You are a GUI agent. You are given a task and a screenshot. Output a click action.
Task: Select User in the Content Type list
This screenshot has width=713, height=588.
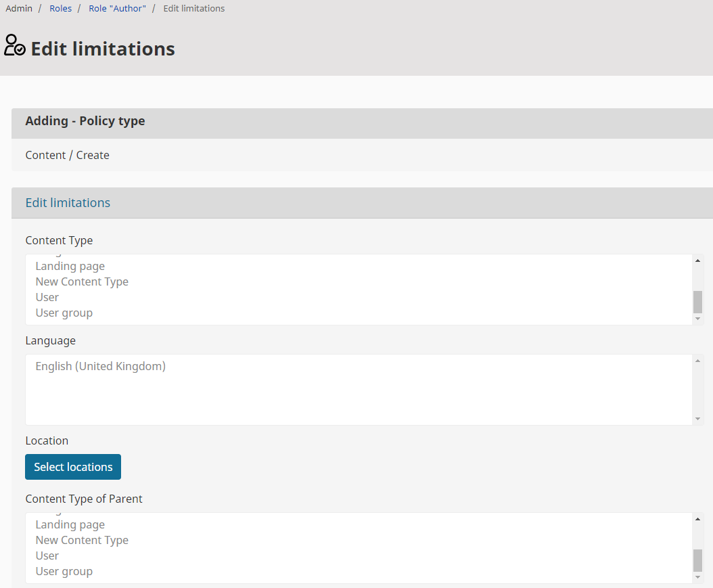pyautogui.click(x=47, y=298)
